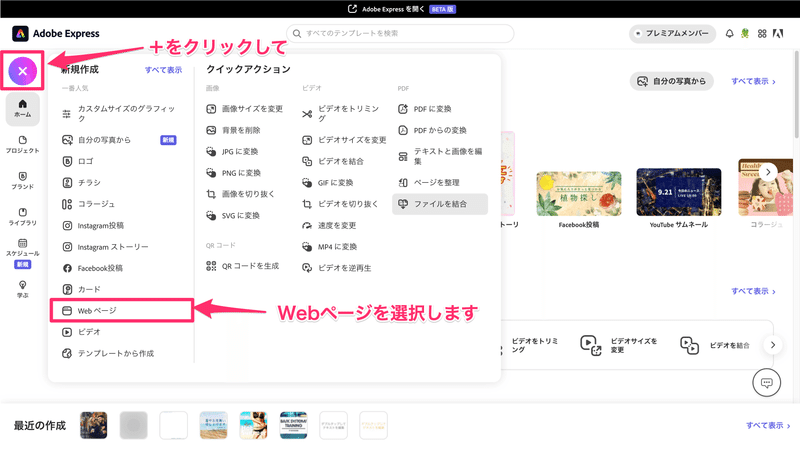Click MP4 に変換 quick action
Image resolution: width=800 pixels, height=457 pixels.
pos(330,247)
